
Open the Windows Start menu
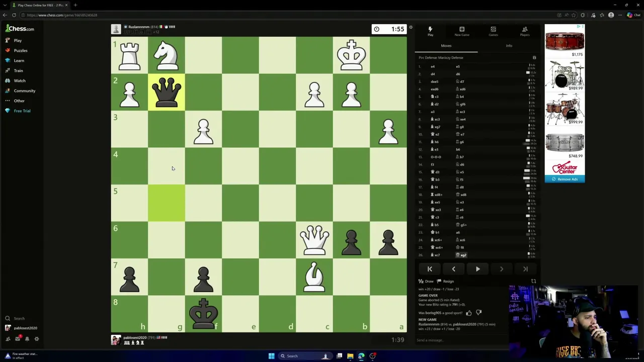tap(271, 356)
